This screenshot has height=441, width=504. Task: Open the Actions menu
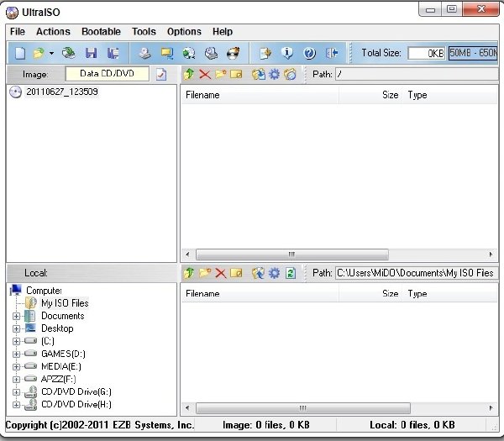coord(53,32)
